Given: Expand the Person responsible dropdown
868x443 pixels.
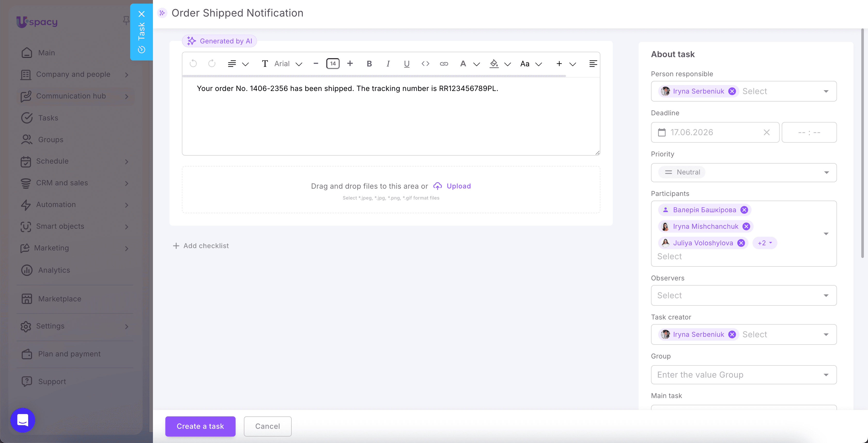Looking at the screenshot, I should pos(826,91).
